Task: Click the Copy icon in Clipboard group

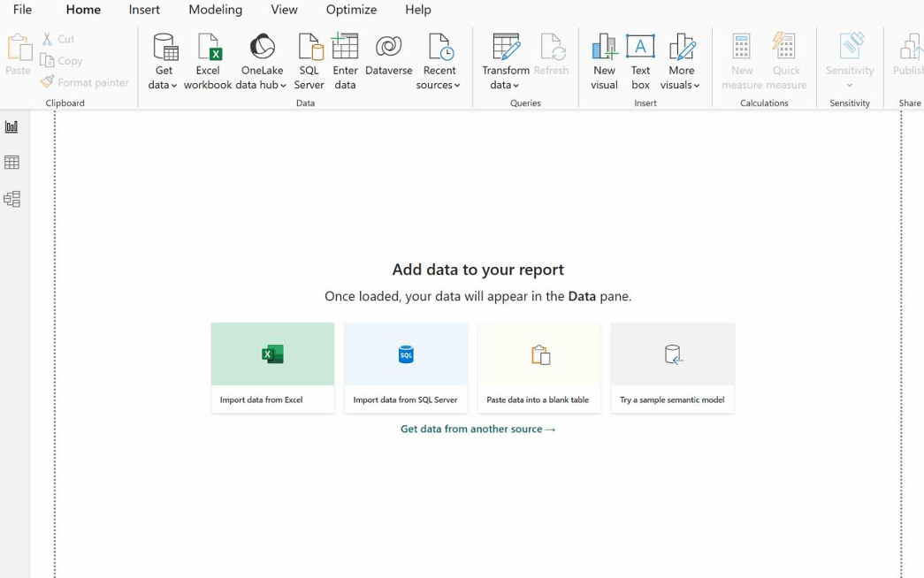Action: (x=47, y=60)
